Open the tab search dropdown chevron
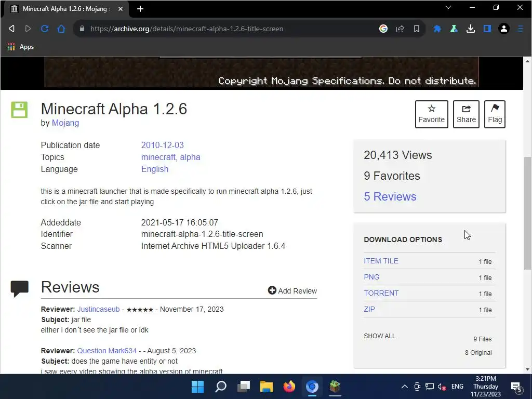The width and height of the screenshot is (532, 399). pos(448,7)
